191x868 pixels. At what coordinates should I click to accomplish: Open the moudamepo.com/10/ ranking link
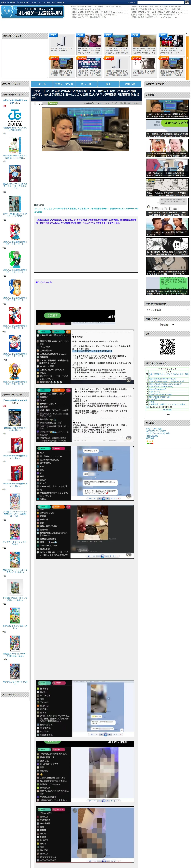coord(162,379)
